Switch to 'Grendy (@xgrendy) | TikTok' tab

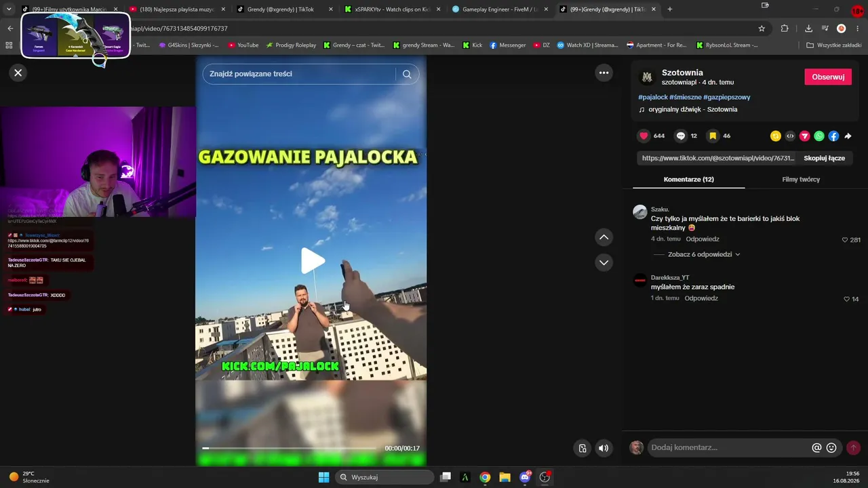(284, 9)
